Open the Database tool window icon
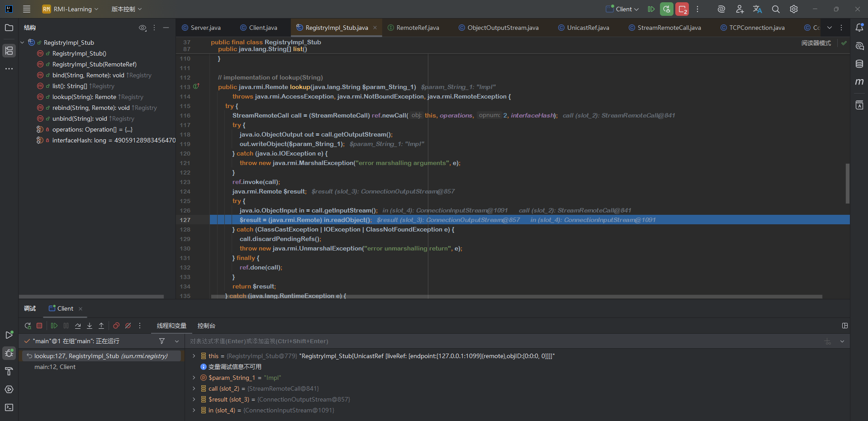This screenshot has height=421, width=868. 859,64
